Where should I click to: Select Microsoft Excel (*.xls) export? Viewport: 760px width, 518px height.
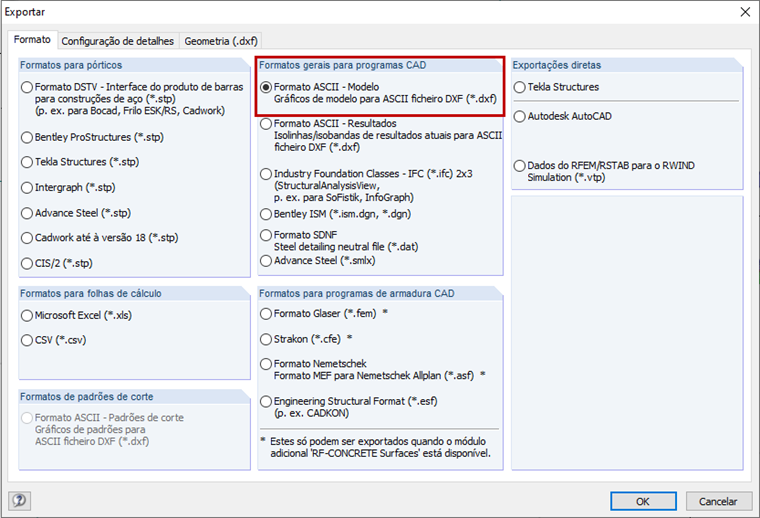point(27,315)
